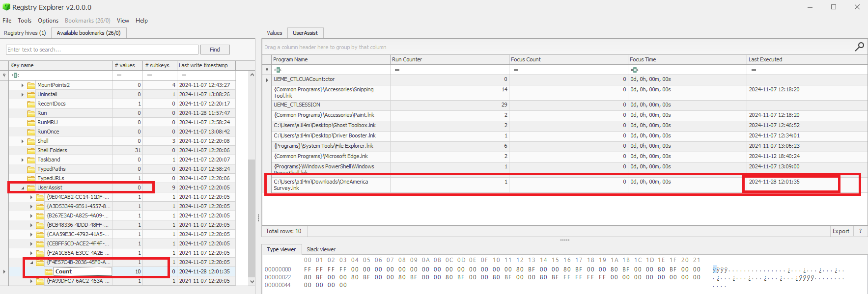This screenshot has width=868, height=294.
Task: Click the Last Executed equals filter icon
Action: [x=754, y=70]
